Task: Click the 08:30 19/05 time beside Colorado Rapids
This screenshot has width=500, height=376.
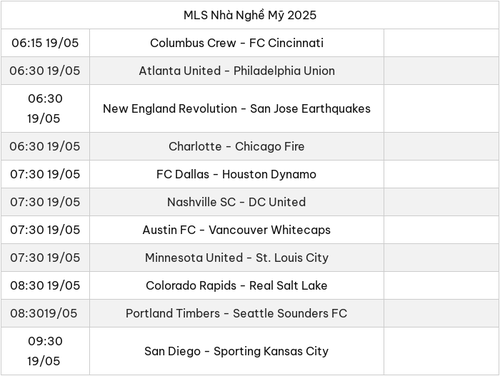Action: (45, 286)
